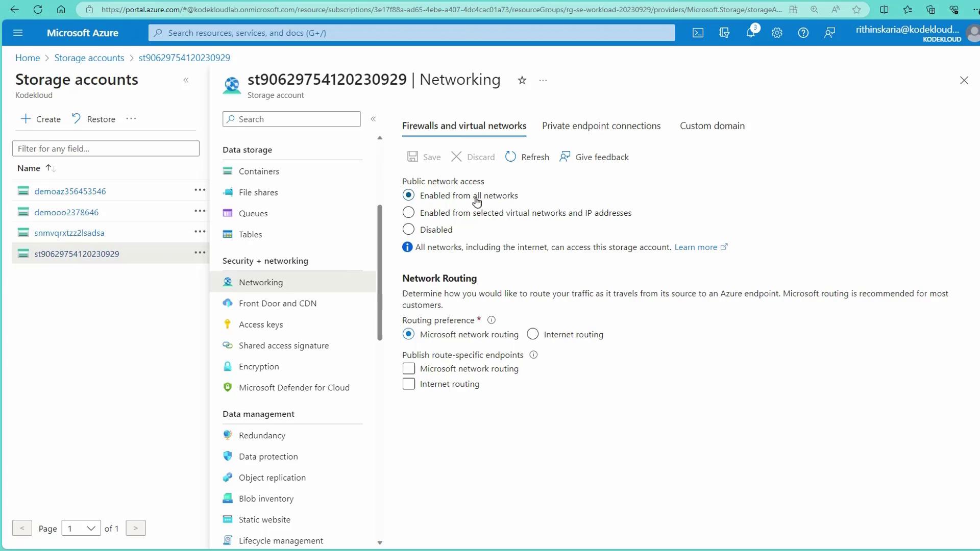Check Microsoft network routing endpoint checkbox
The height and width of the screenshot is (551, 980).
click(408, 369)
